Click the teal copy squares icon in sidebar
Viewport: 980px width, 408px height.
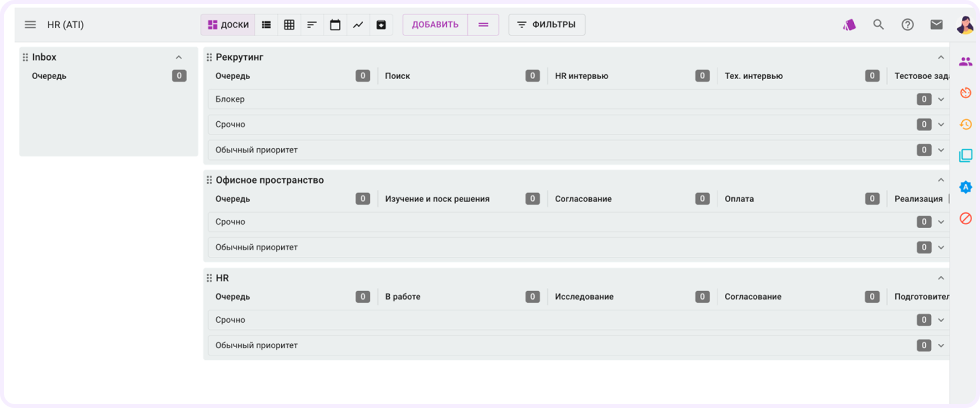click(966, 156)
